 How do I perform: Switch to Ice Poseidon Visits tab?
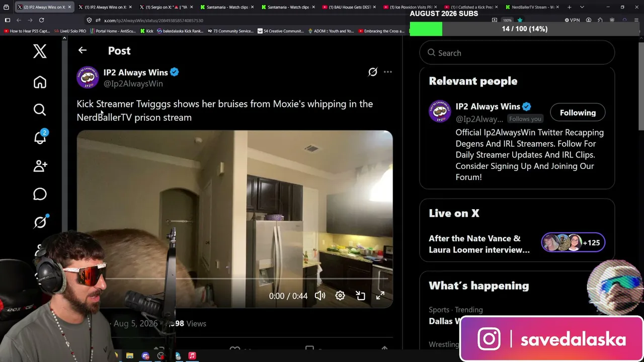click(411, 7)
